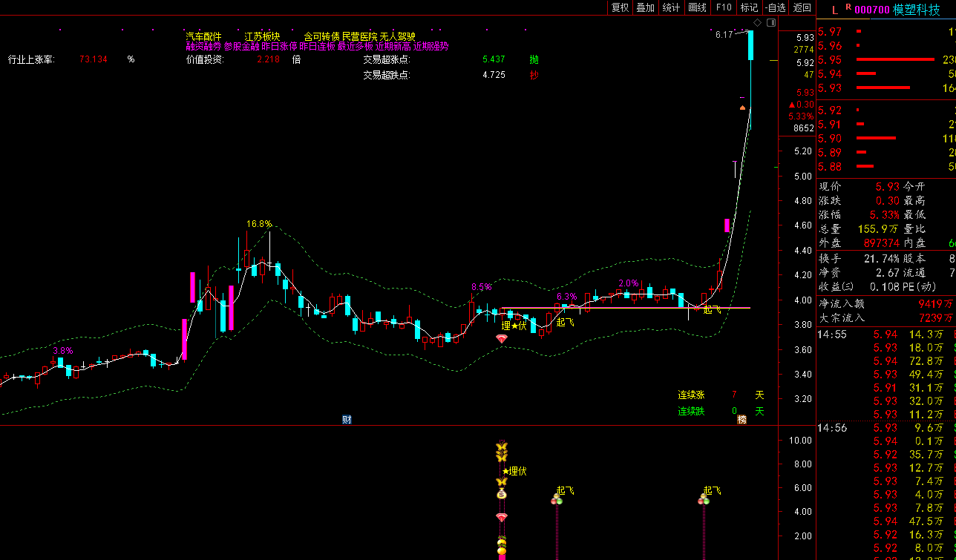Click the red diamond icon below 埋伏
The width and height of the screenshot is (956, 560).
(502, 338)
